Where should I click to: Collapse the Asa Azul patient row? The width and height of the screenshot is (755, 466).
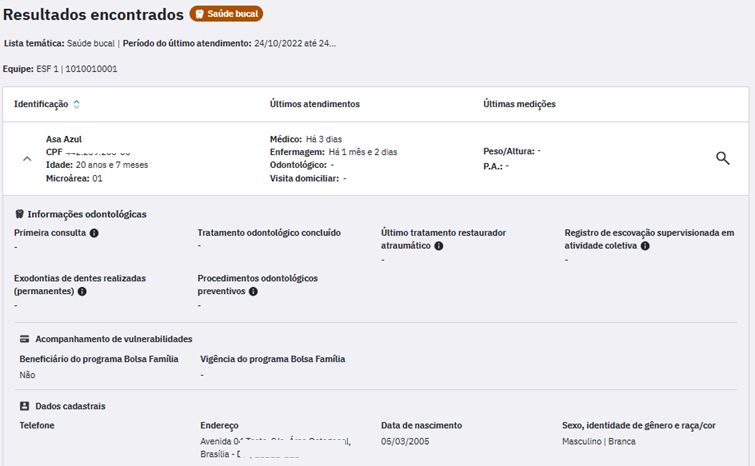(27, 158)
